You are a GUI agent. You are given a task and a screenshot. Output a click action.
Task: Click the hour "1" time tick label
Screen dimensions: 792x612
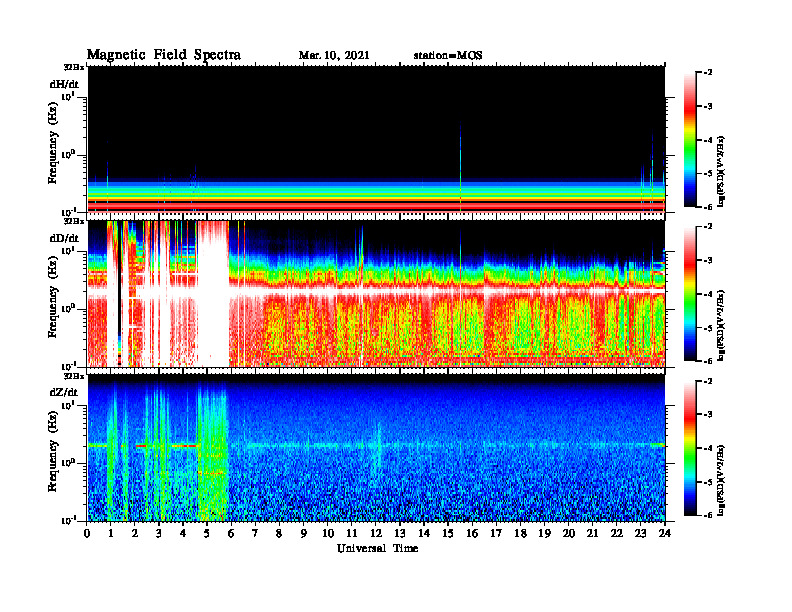(x=111, y=533)
